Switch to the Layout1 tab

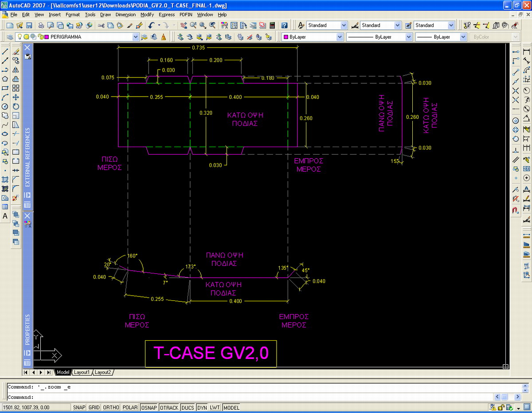pos(81,372)
